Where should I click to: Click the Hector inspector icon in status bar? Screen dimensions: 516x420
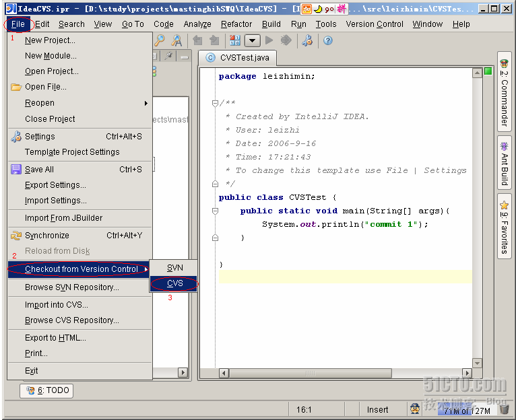point(415,409)
